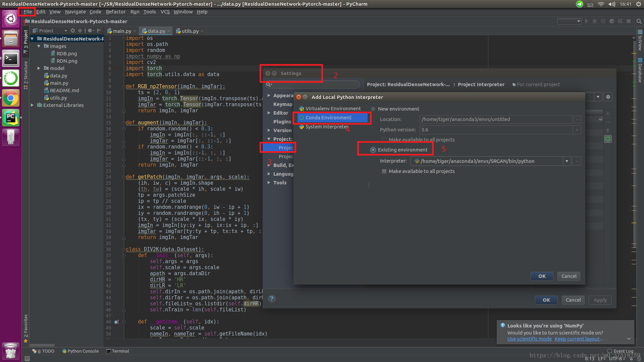Collapse the images folder in project tree
Screen dimensions: 644x362
[39, 46]
